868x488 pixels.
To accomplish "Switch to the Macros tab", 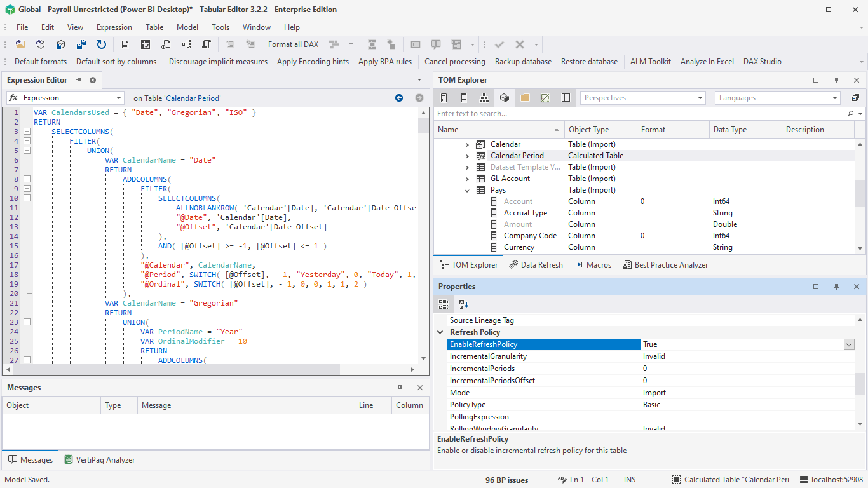I will pos(593,265).
